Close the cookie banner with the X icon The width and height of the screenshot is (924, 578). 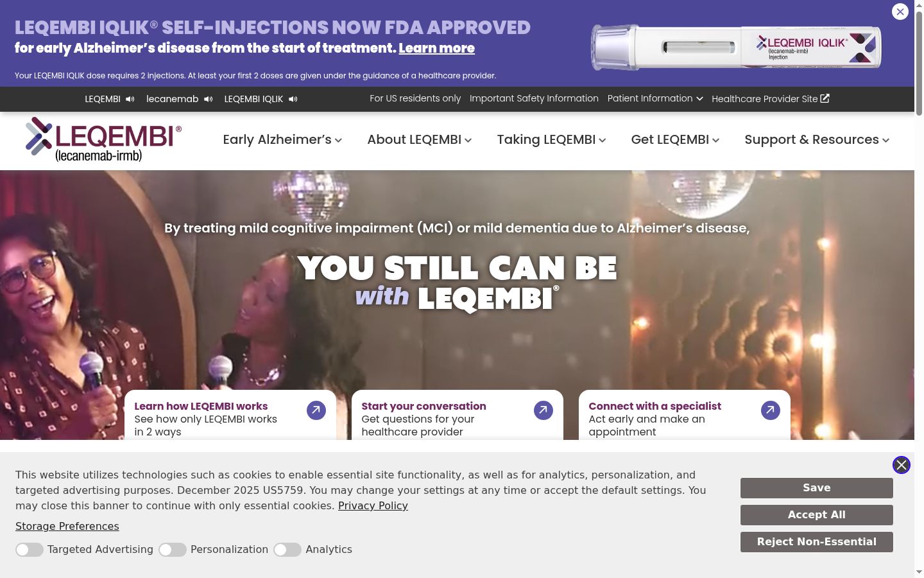tap(902, 465)
